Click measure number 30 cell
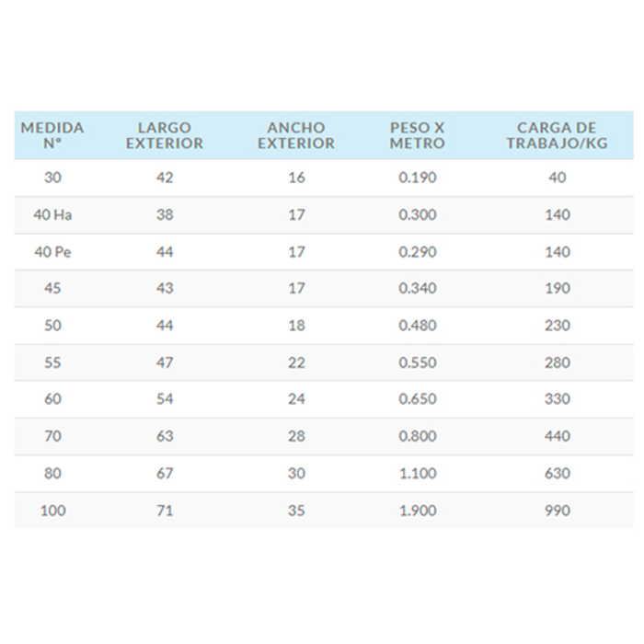 click(x=52, y=178)
